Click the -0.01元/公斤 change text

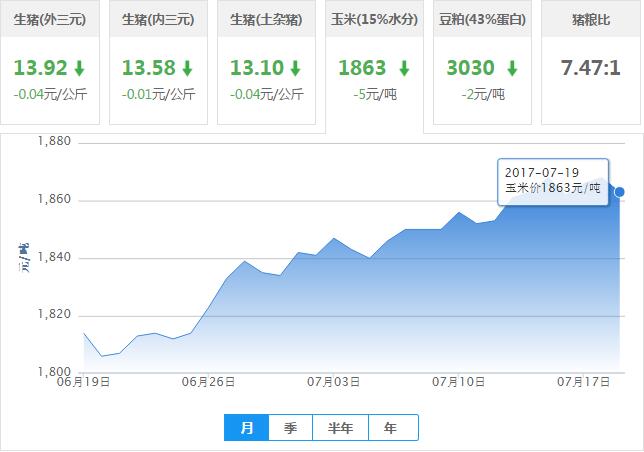click(x=158, y=94)
